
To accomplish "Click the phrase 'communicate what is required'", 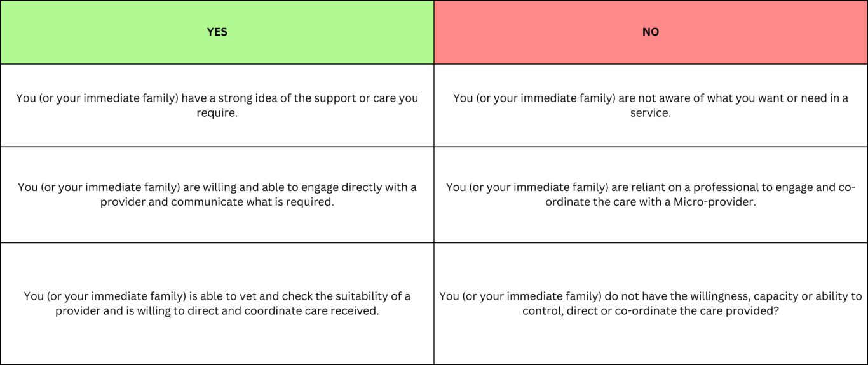I will coord(252,202).
